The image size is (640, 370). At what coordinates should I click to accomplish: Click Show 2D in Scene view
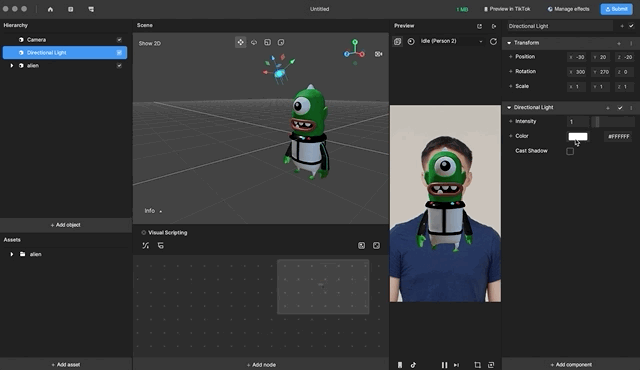point(149,43)
